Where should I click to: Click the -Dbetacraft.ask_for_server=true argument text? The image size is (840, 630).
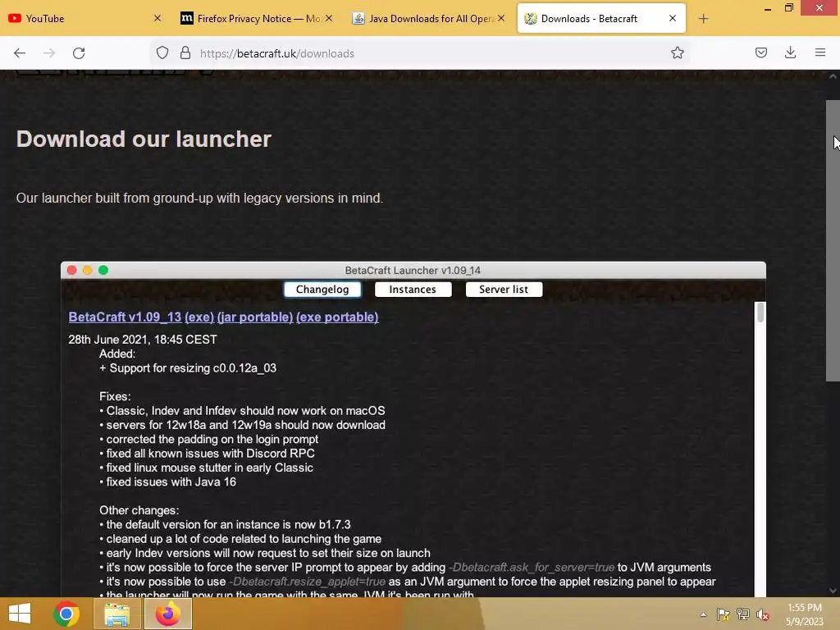coord(532,568)
